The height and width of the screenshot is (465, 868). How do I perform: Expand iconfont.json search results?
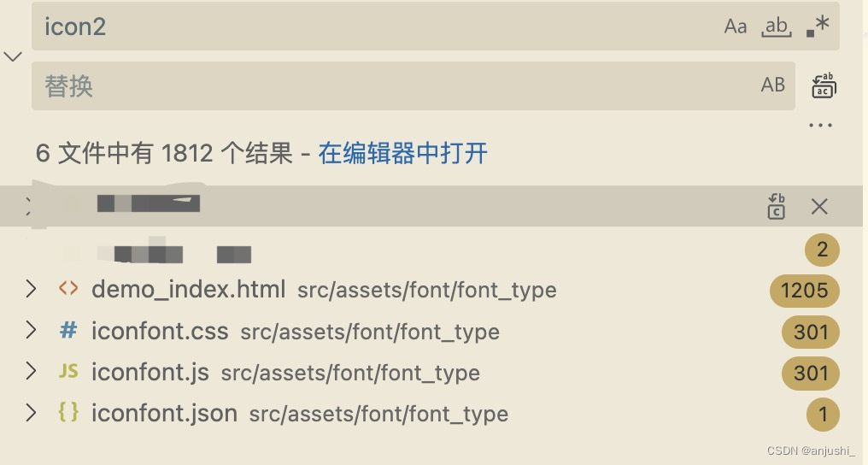31,413
